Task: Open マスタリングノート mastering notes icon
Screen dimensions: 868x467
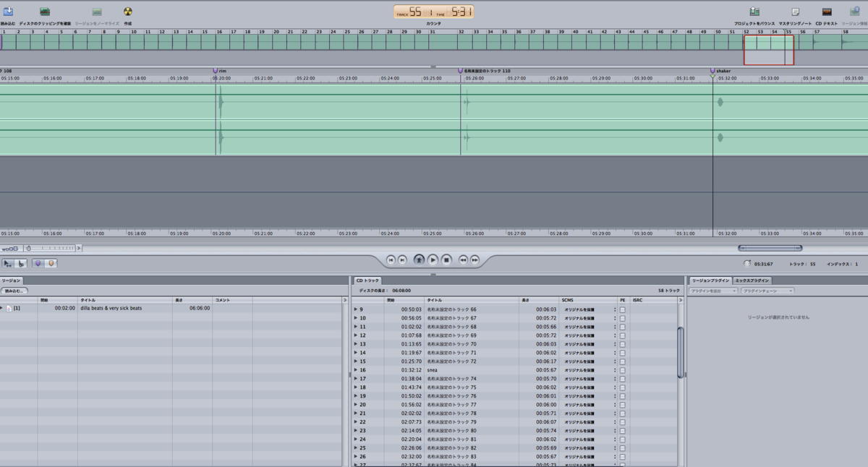Action: (x=796, y=12)
